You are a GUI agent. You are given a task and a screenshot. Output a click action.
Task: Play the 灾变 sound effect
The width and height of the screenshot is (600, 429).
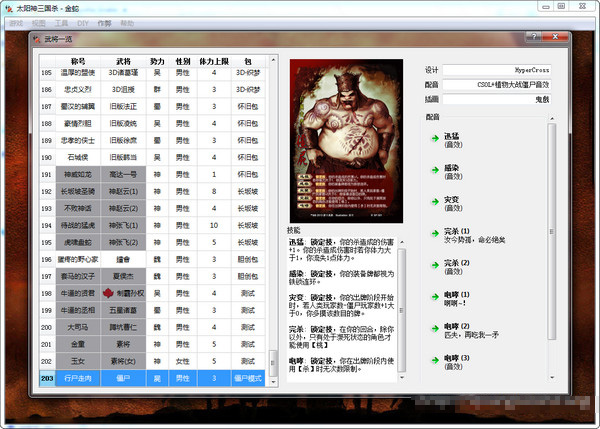[434, 202]
